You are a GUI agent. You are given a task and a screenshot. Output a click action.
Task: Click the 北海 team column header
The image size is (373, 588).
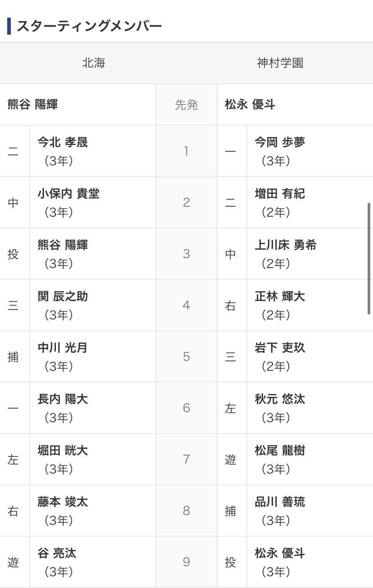click(94, 63)
